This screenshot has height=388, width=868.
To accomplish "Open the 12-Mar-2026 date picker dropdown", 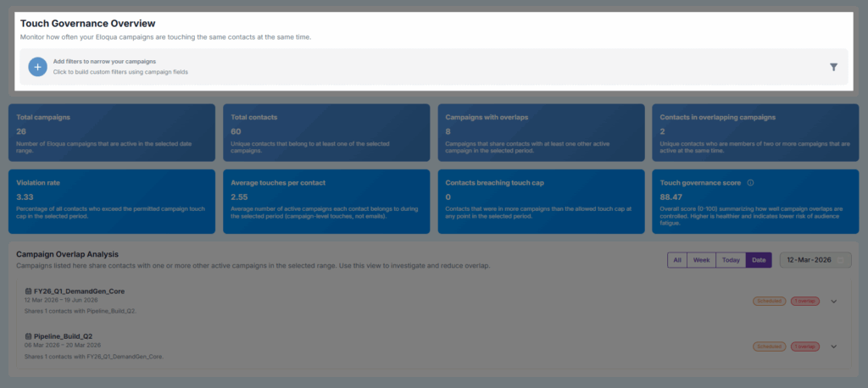I will click(x=815, y=260).
